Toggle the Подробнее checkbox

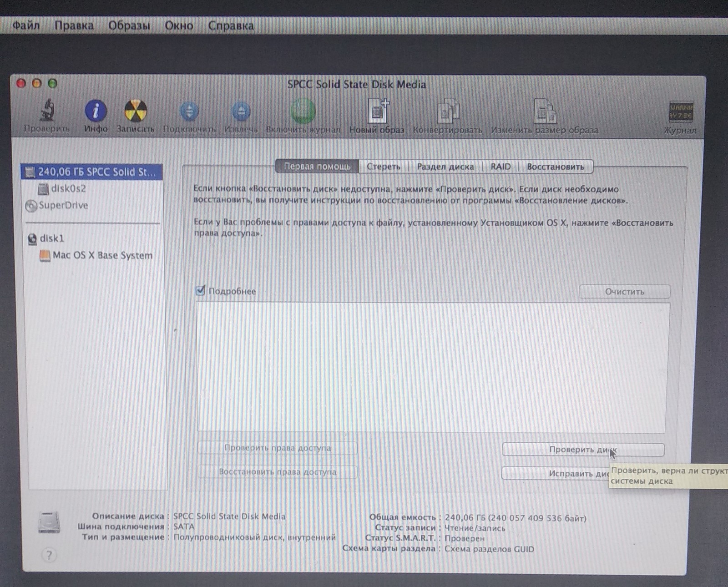pos(200,290)
